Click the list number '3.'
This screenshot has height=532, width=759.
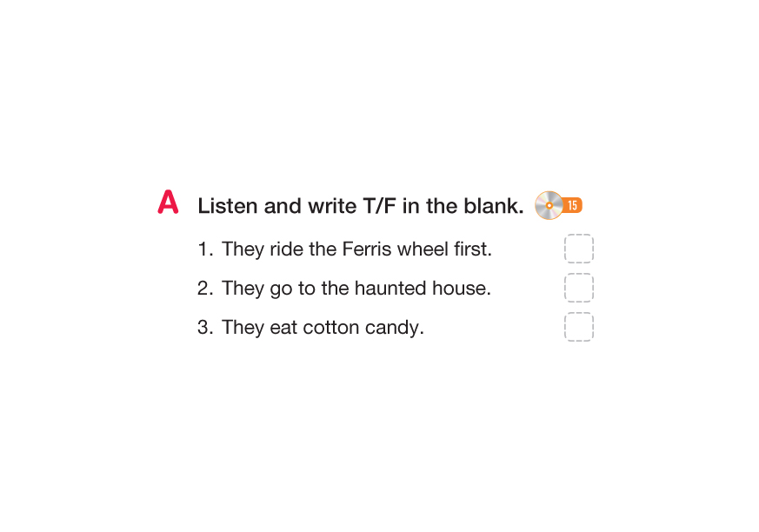[205, 328]
